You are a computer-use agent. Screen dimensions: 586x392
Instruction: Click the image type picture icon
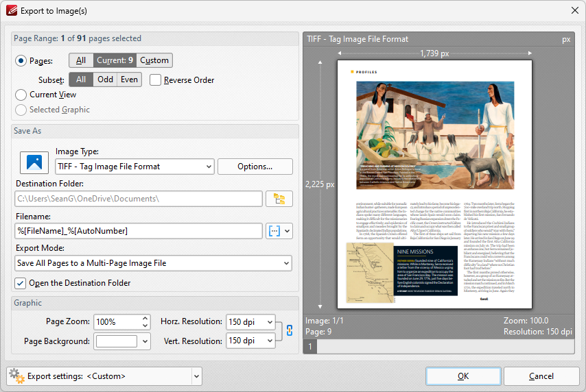[34, 163]
